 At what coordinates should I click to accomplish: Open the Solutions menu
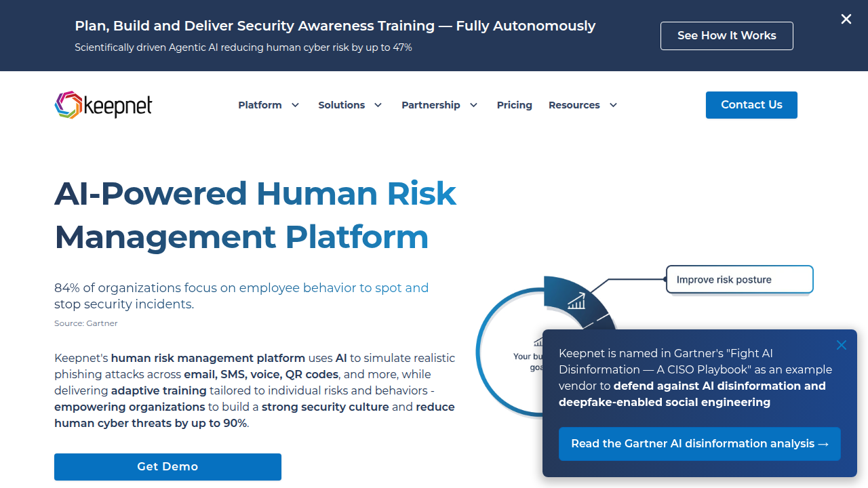[342, 105]
